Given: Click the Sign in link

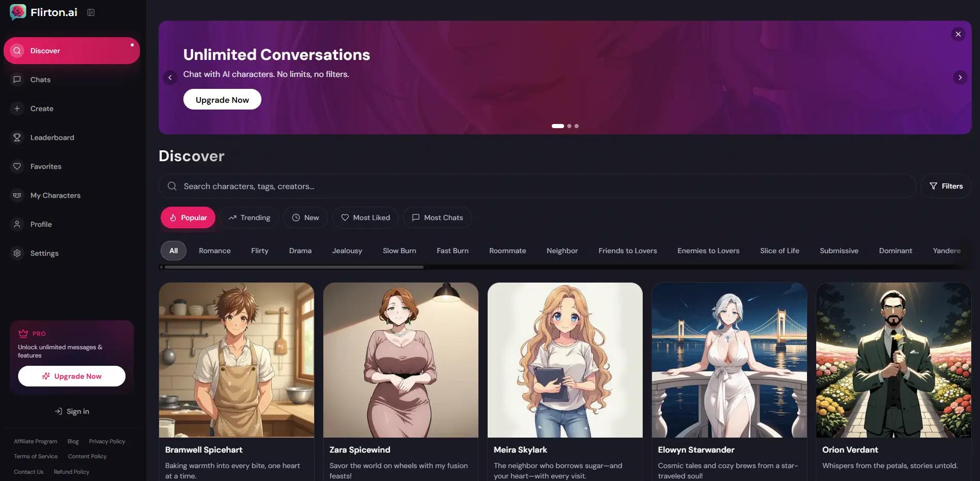Looking at the screenshot, I should [x=72, y=411].
